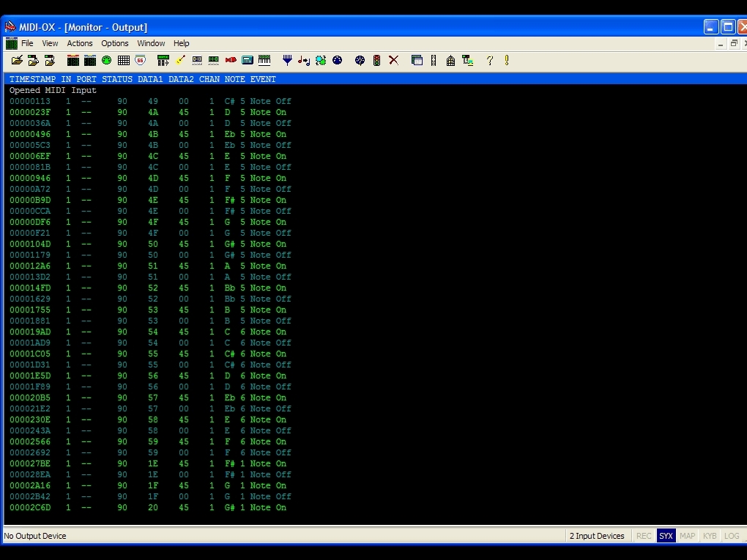Click the red-topped monitor window toolbar icon
Image resolution: width=747 pixels, height=560 pixels.
tap(73, 61)
